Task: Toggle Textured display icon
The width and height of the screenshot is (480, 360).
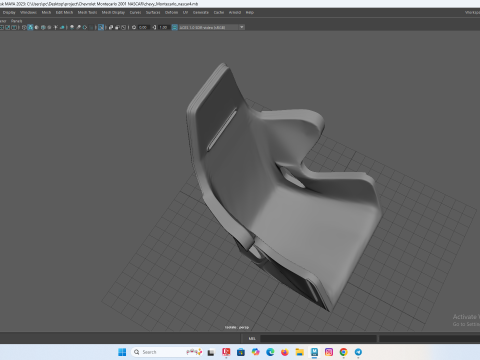Action: pyautogui.click(x=49, y=27)
